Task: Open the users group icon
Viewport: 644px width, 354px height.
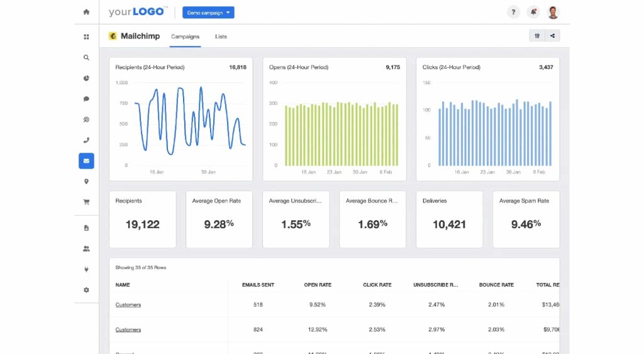Action: point(86,248)
